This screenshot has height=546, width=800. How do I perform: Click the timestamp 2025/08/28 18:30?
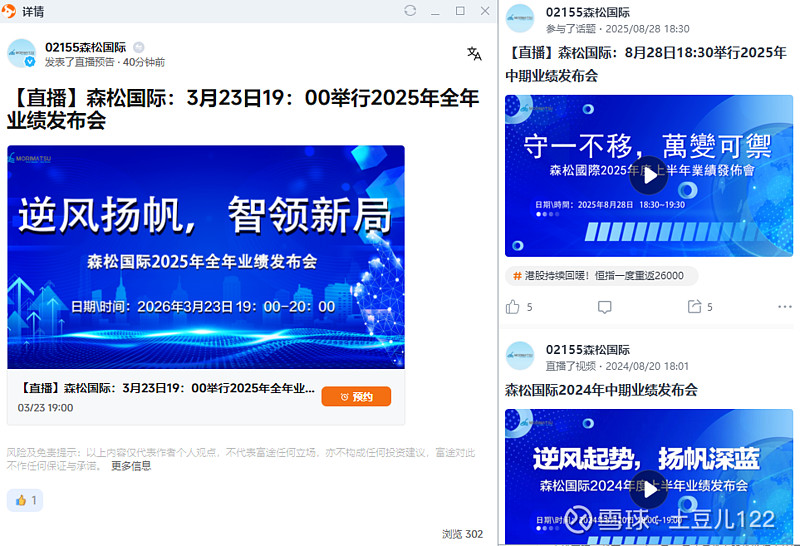point(647,29)
